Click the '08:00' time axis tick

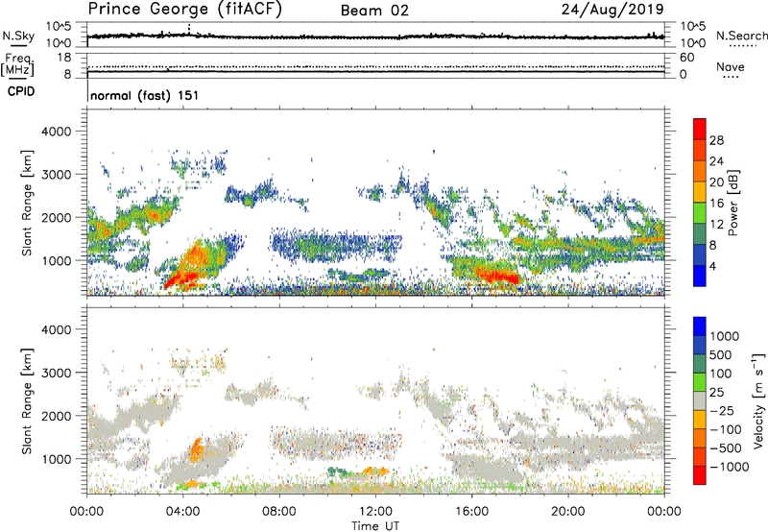click(279, 512)
